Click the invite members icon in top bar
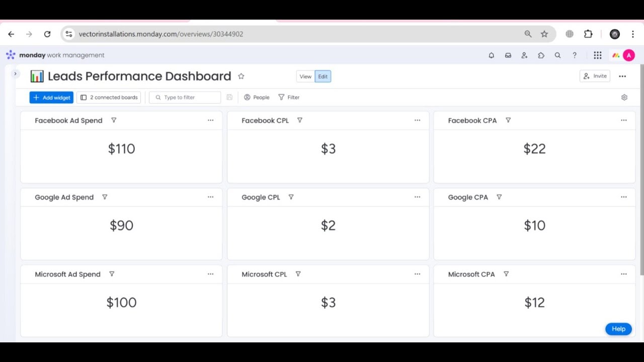 (524, 55)
